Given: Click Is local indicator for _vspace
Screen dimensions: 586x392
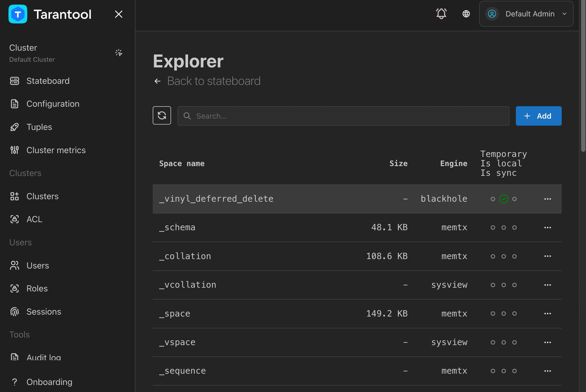Looking at the screenshot, I should (504, 342).
